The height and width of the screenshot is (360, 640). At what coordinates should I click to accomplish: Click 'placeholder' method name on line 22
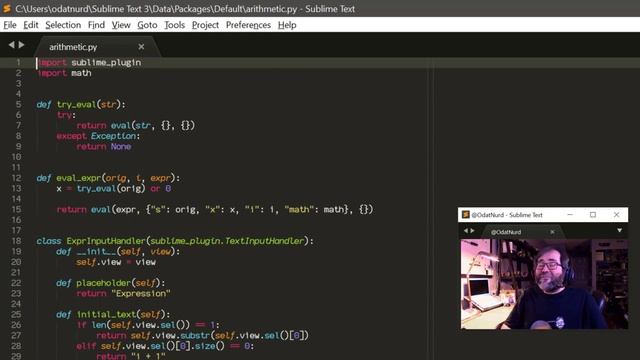click(x=103, y=283)
